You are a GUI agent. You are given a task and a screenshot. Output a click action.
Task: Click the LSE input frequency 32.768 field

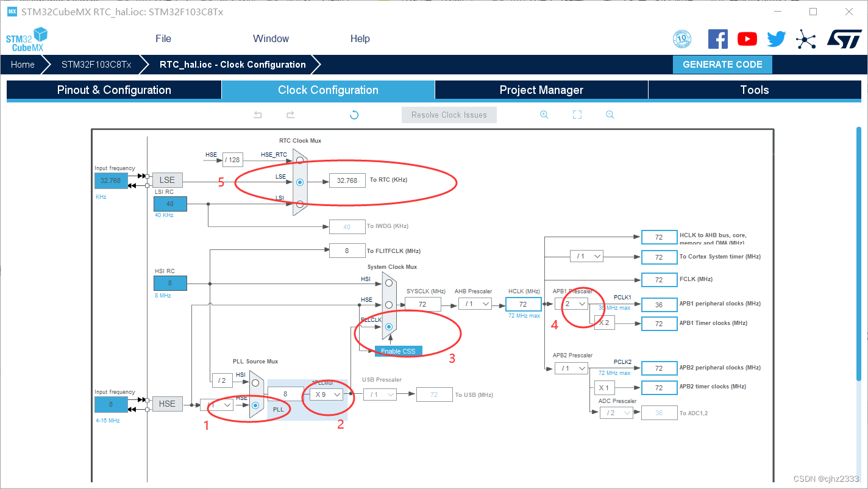(x=111, y=180)
